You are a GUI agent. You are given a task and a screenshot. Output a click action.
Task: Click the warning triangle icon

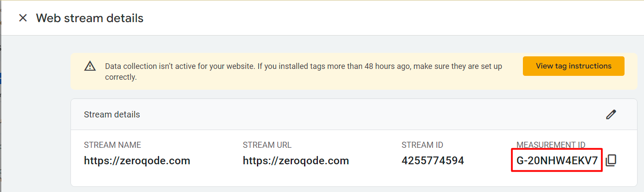(x=90, y=66)
